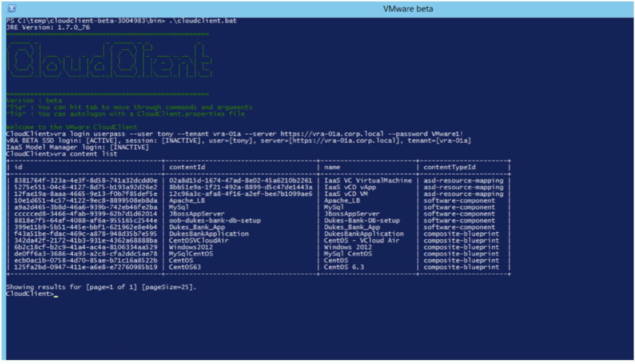Click the PowerShell icon in the title bar

tap(12, 8)
